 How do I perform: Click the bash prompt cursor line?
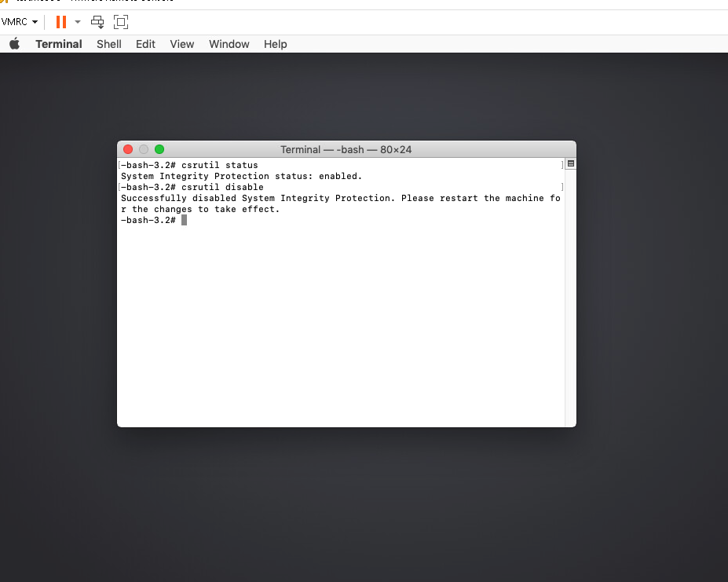185,220
